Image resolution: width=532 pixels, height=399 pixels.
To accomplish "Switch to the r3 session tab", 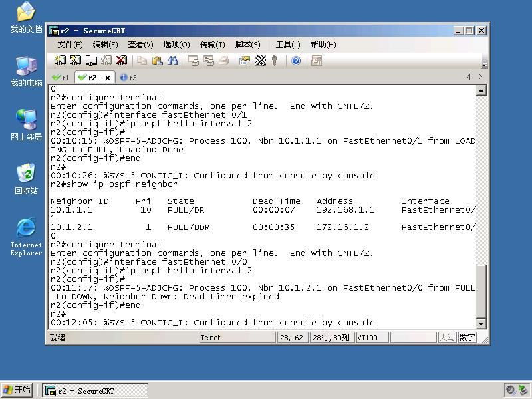I will [x=128, y=78].
